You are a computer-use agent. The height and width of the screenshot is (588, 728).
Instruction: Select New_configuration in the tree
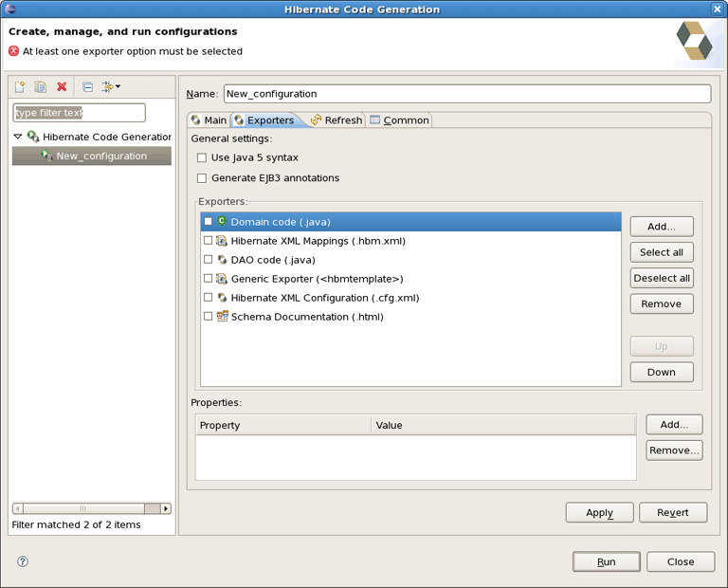point(100,156)
